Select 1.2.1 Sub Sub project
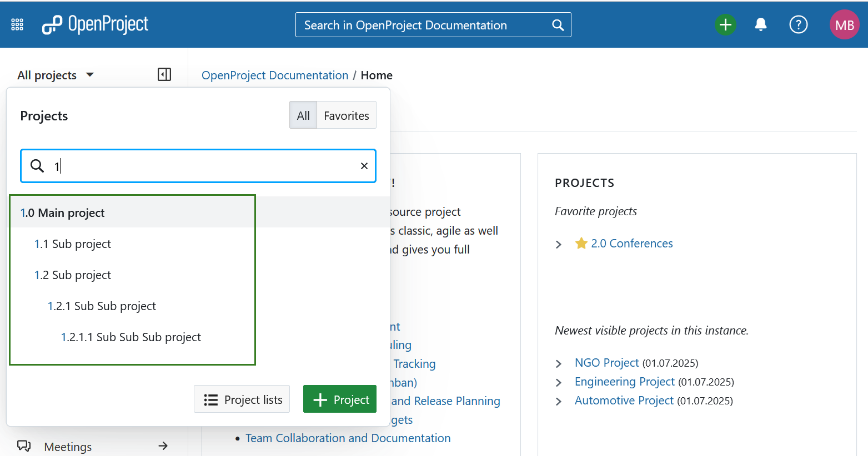 [x=102, y=306]
